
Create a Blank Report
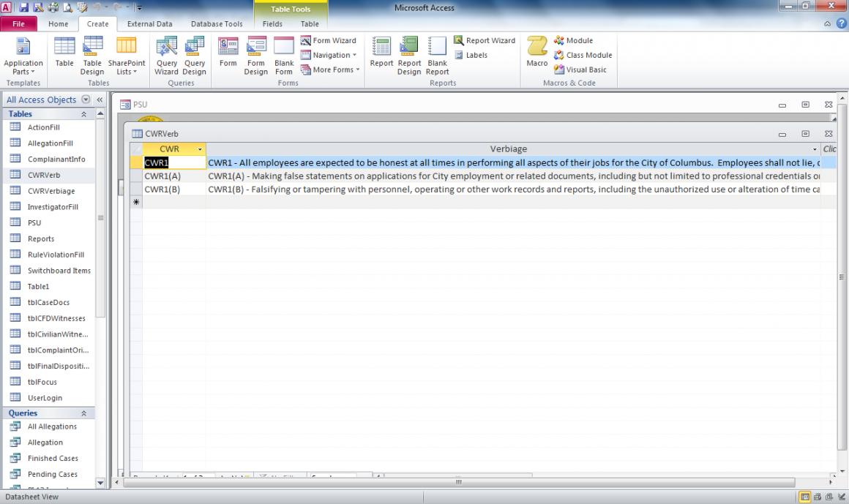pyautogui.click(x=437, y=56)
